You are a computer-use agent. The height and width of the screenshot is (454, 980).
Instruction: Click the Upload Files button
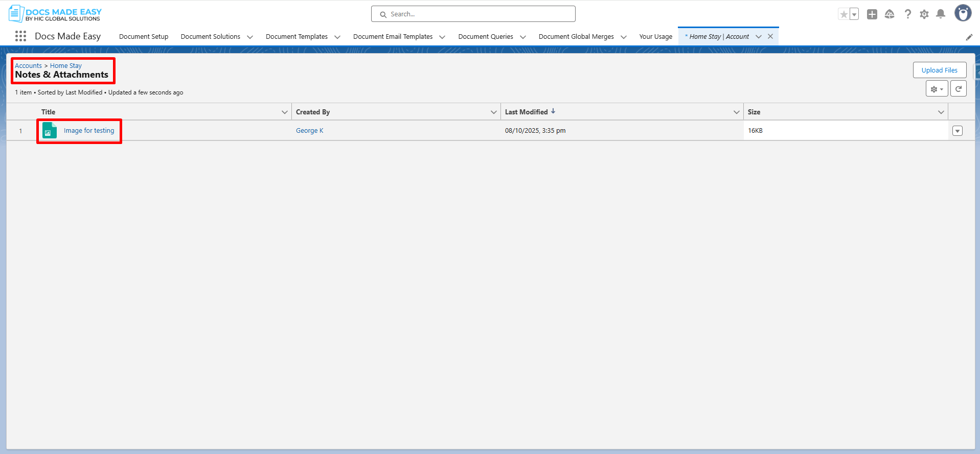click(939, 70)
